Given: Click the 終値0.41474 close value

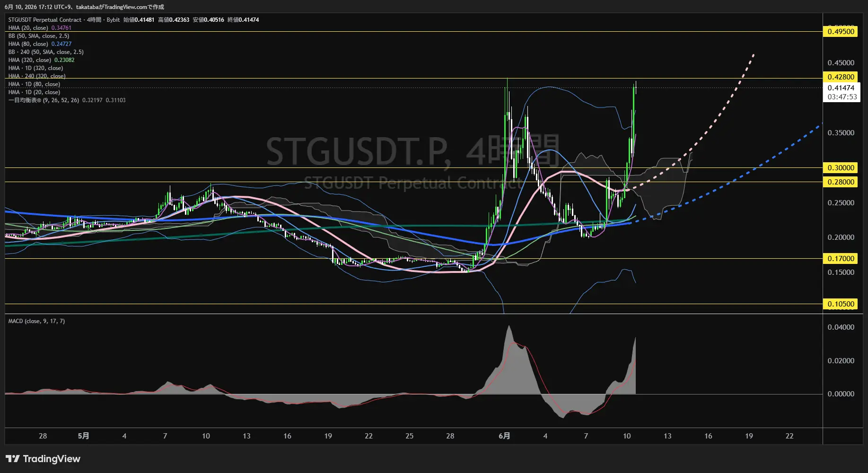Looking at the screenshot, I should [243, 20].
